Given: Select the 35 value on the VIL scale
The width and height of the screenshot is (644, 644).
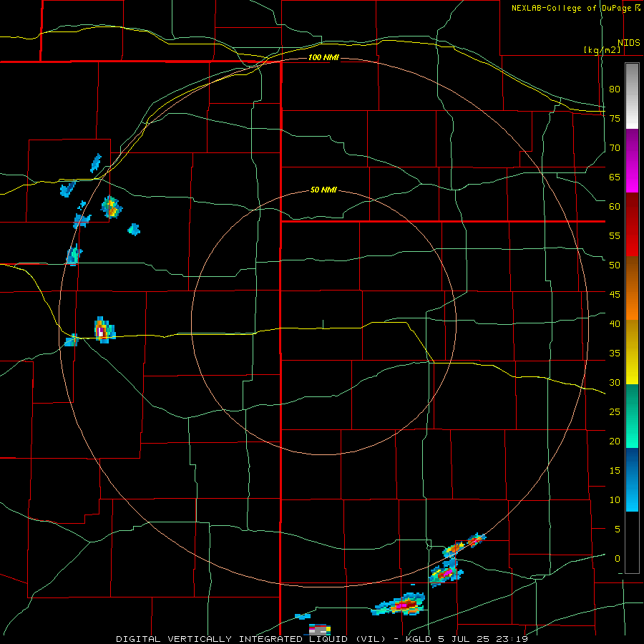Looking at the screenshot, I should pyautogui.click(x=615, y=353).
